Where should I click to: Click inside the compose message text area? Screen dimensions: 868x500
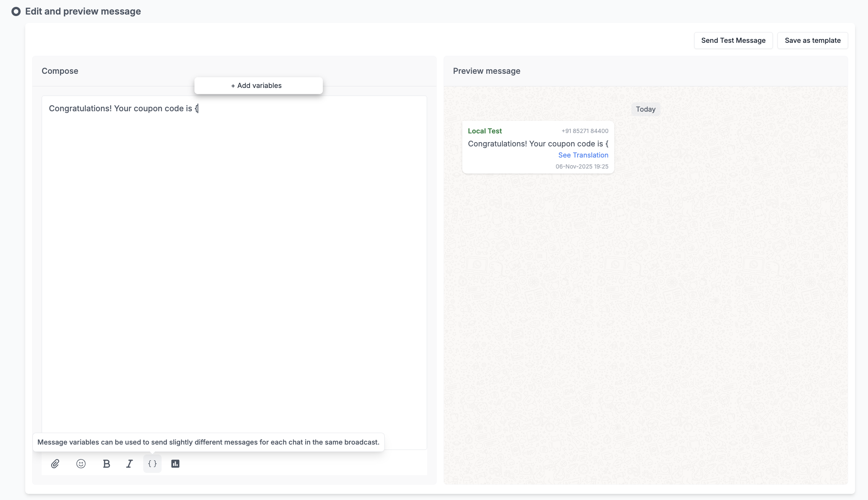[x=234, y=268]
